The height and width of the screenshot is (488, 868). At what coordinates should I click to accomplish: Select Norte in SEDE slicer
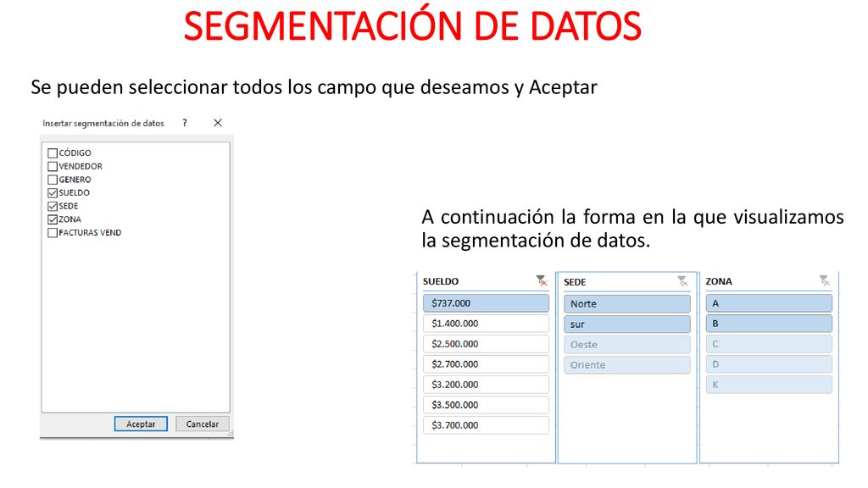pos(627,304)
